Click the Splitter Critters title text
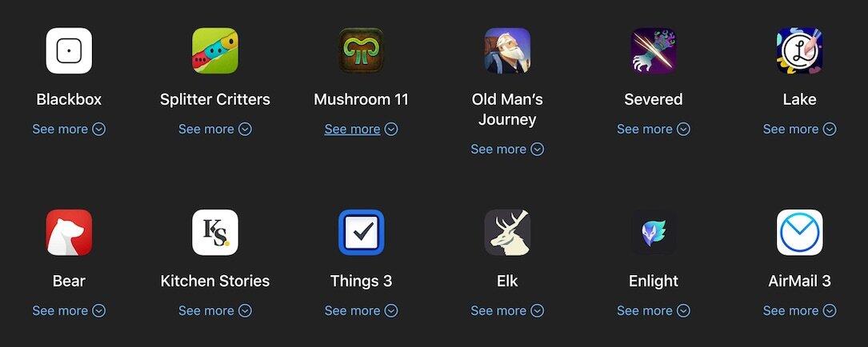Screen dimensions: 868x347 coord(214,100)
